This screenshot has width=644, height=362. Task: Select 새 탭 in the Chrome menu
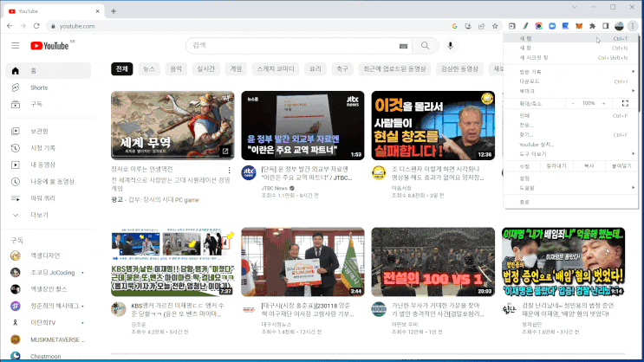(x=571, y=39)
